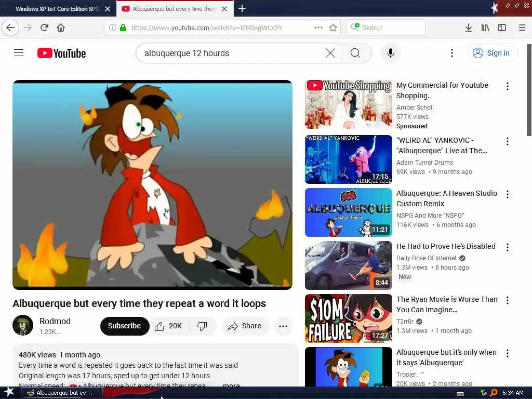Screen dimensions: 532x399
Task: Expand description with ...more link
Action: [231, 385]
